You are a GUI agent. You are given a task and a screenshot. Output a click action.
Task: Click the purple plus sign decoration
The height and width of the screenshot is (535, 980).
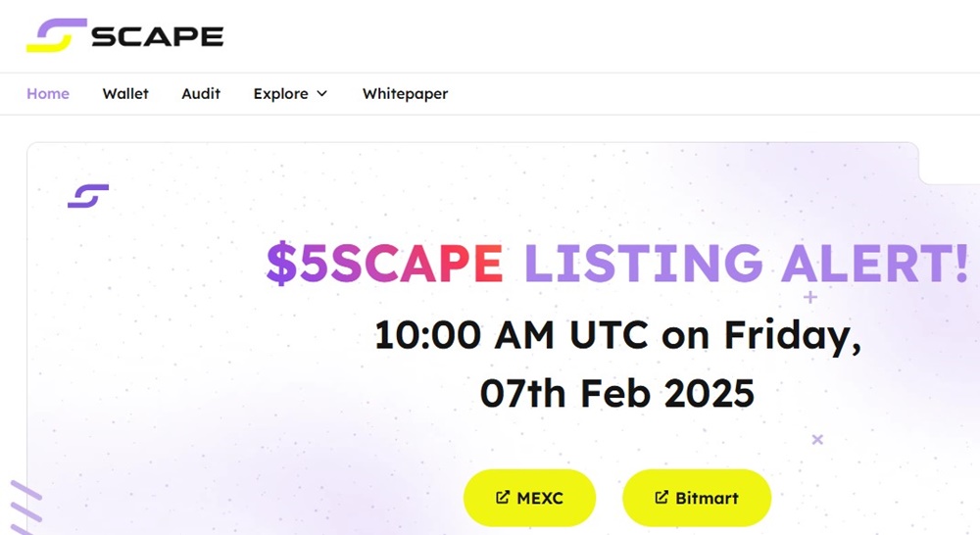(810, 296)
